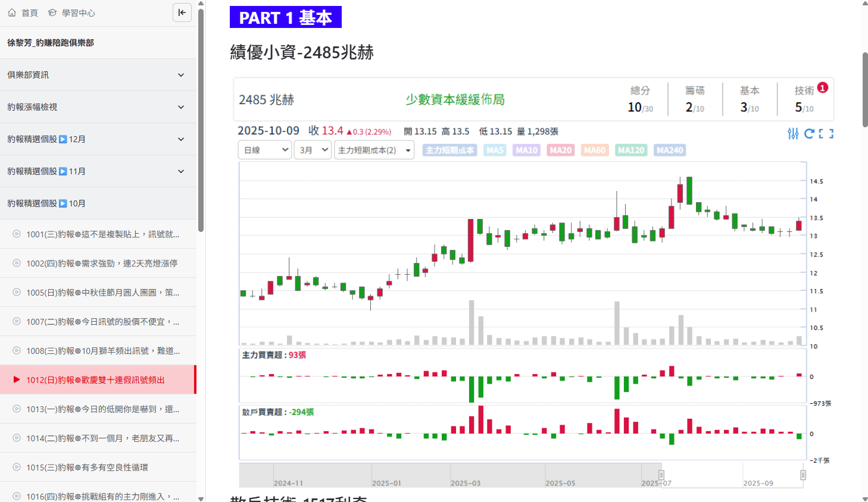Open the 日線 period dropdown
This screenshot has width=868, height=502.
click(265, 150)
